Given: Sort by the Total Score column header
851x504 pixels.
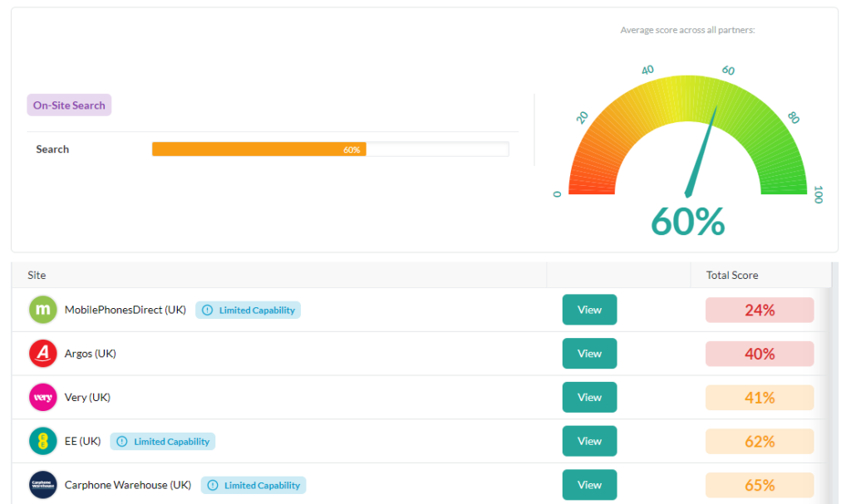Looking at the screenshot, I should pyautogui.click(x=731, y=275).
